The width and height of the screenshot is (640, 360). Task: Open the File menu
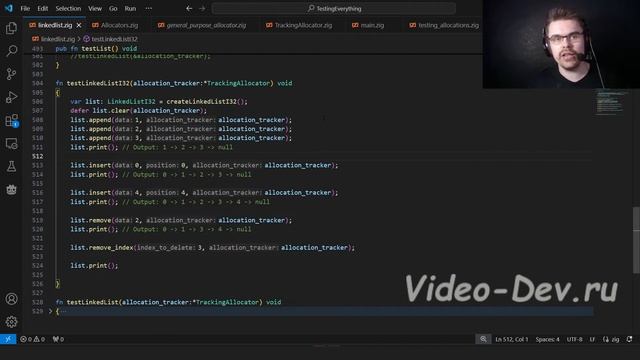point(25,8)
